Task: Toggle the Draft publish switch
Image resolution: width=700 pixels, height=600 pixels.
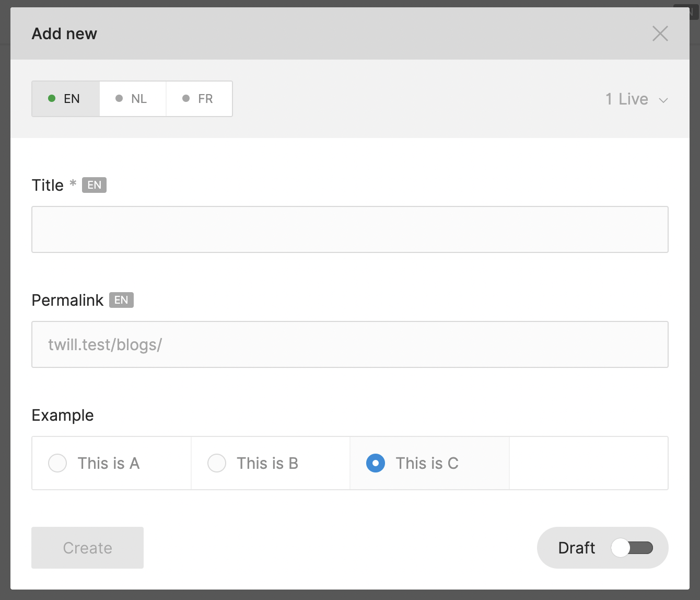Action: (x=632, y=548)
